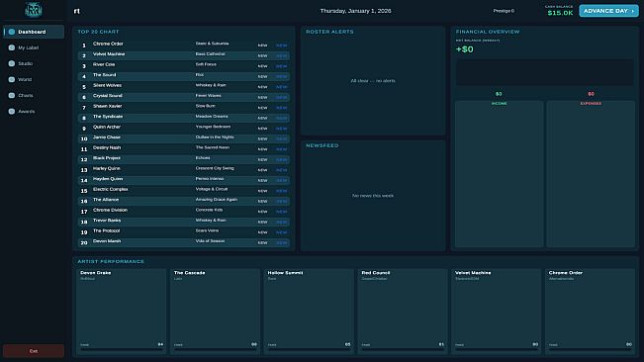
Task: Select Devon Marsh at rank 20
Action: pyautogui.click(x=184, y=242)
